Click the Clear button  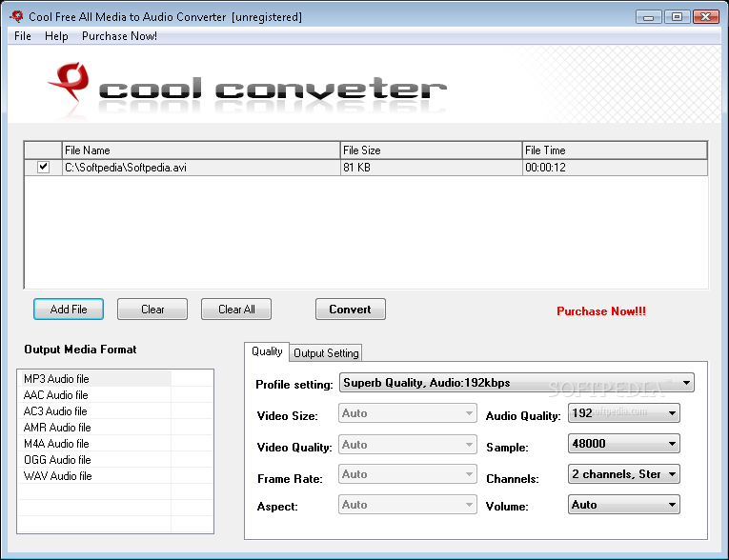[x=152, y=310]
